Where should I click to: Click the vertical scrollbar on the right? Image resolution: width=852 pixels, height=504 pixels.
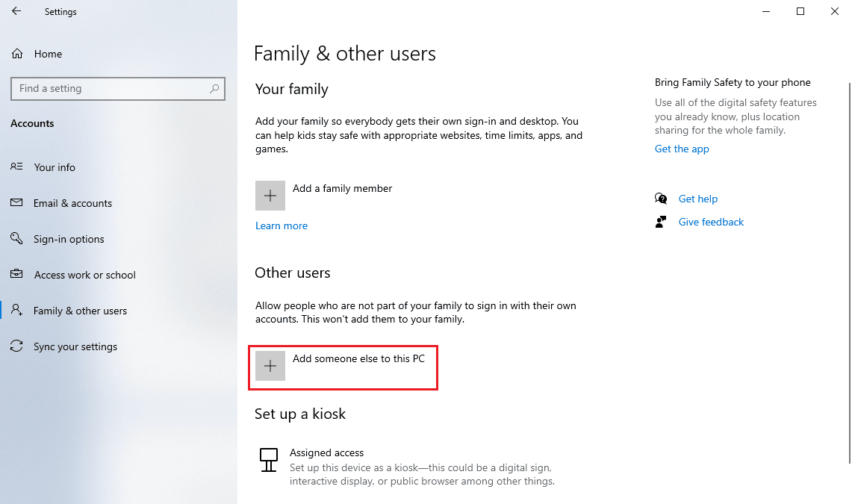pyautogui.click(x=849, y=272)
